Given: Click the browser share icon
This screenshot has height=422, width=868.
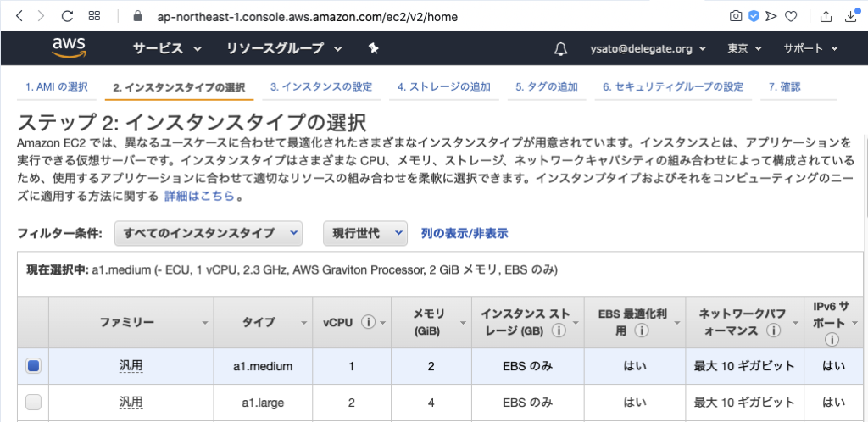Looking at the screenshot, I should coord(826,16).
